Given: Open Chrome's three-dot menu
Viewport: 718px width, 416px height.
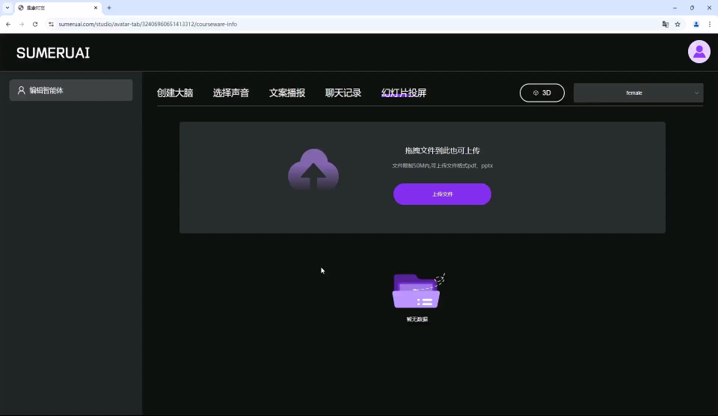Looking at the screenshot, I should pos(710,24).
